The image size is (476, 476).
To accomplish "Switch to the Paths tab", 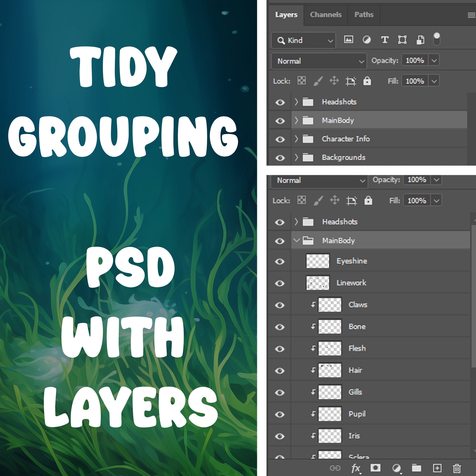I will 364,15.
